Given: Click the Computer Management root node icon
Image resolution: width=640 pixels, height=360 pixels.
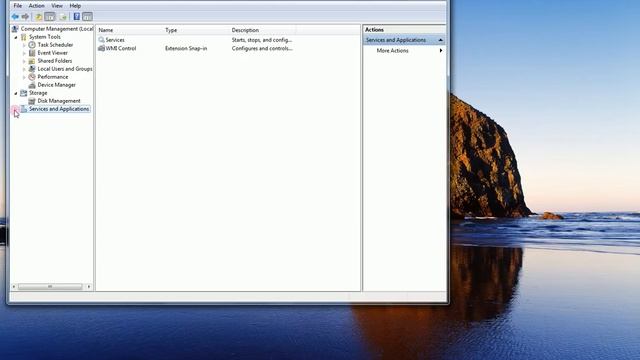Looking at the screenshot, I should [x=15, y=29].
